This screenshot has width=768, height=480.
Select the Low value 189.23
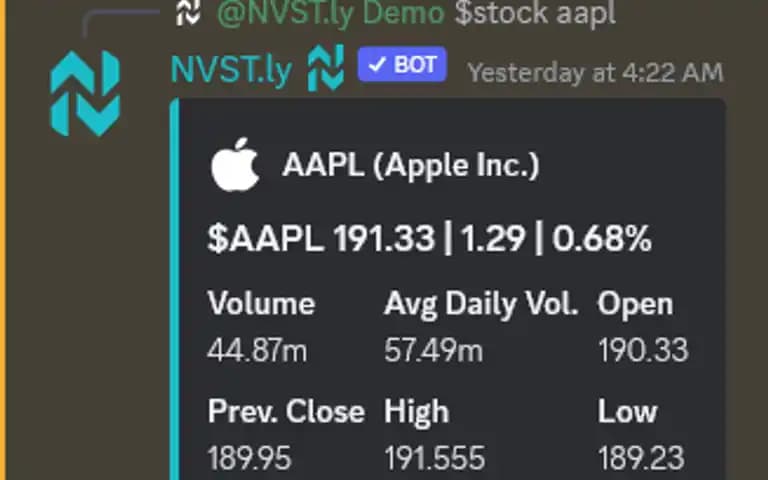click(x=641, y=458)
